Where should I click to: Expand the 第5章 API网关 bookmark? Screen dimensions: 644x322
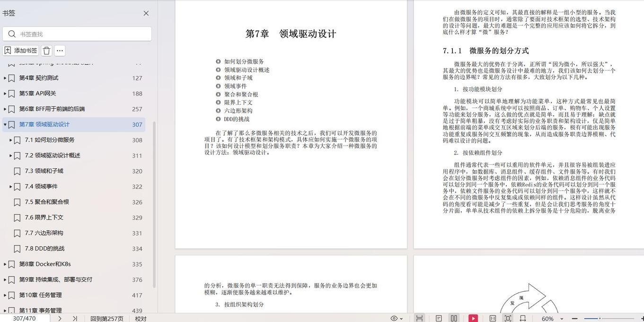pyautogui.click(x=5, y=94)
